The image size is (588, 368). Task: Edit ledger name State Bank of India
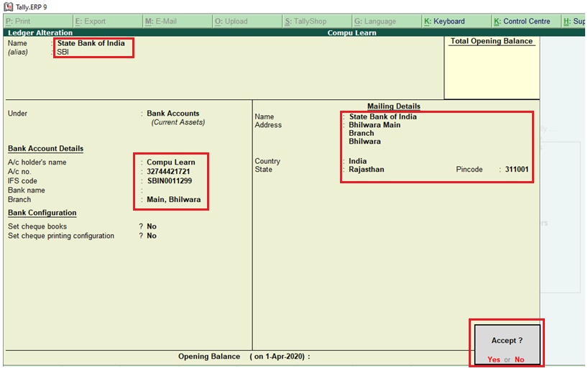click(x=91, y=43)
